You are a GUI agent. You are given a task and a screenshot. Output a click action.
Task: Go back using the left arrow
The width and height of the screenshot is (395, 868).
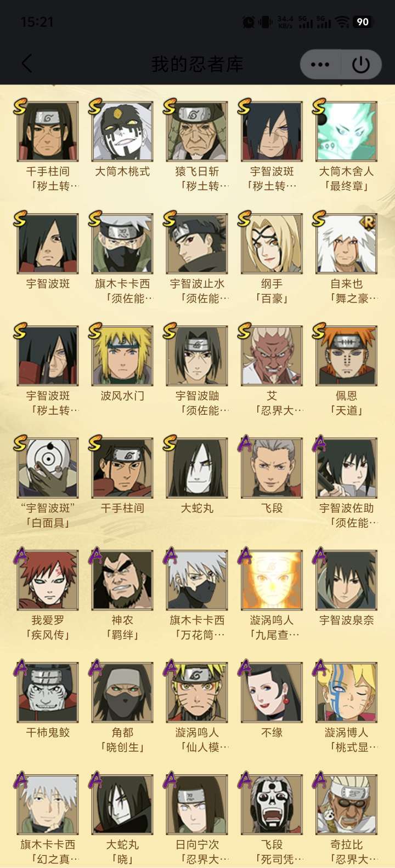(27, 64)
